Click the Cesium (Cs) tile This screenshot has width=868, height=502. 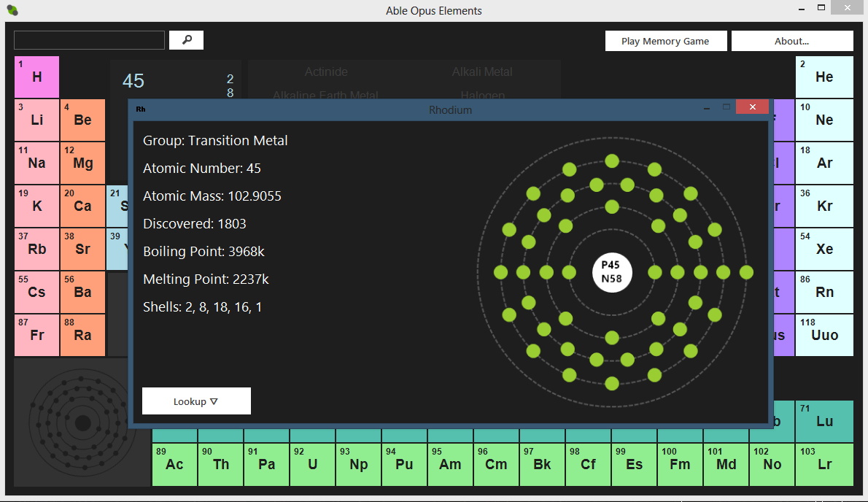pos(36,293)
